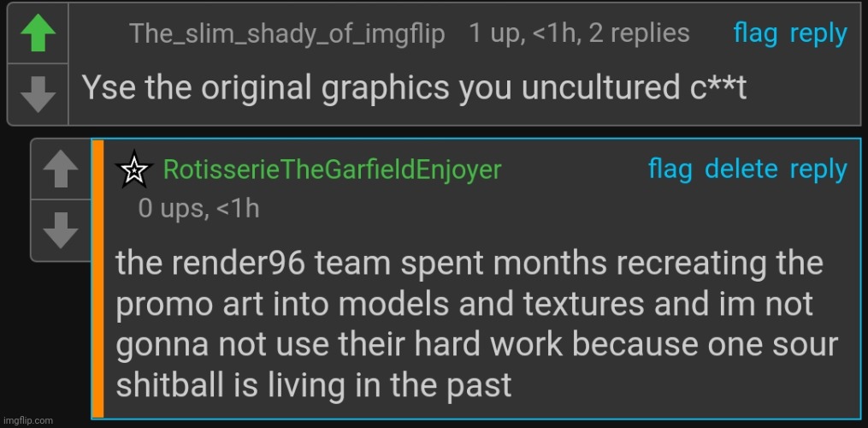Image resolution: width=868 pixels, height=428 pixels.
Task: Open RotisserieTheGarfieldEnjoyer's profile link
Action: coord(332,169)
